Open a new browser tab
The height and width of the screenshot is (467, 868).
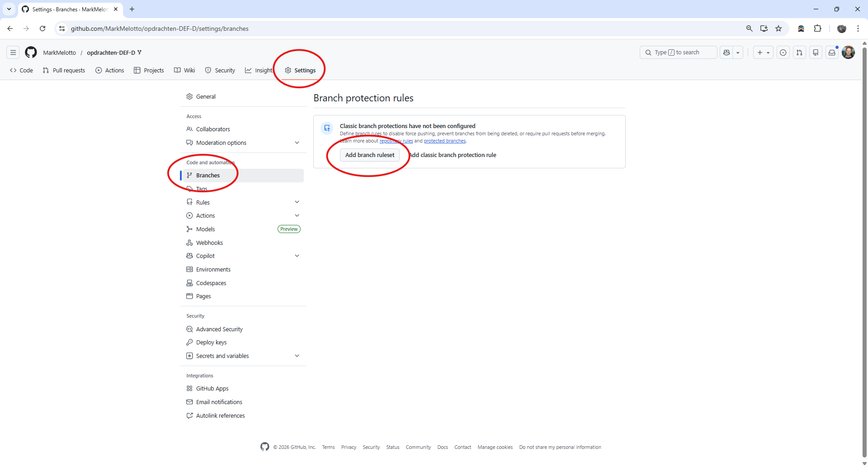click(132, 9)
